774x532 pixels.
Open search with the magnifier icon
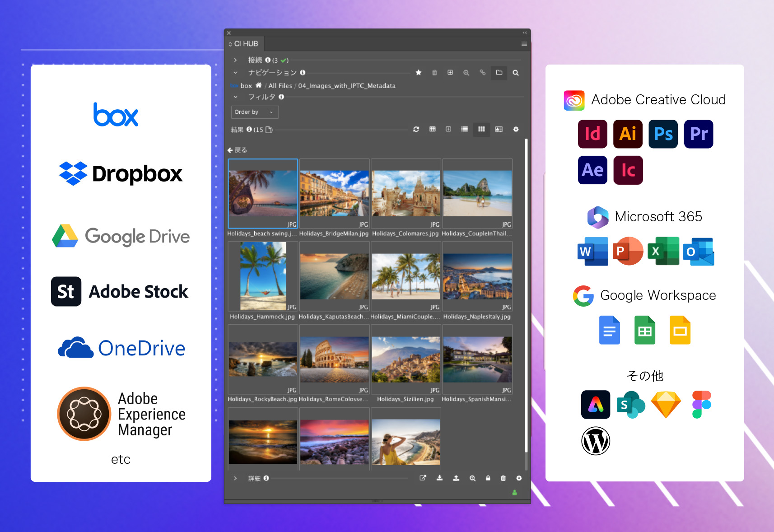point(516,73)
